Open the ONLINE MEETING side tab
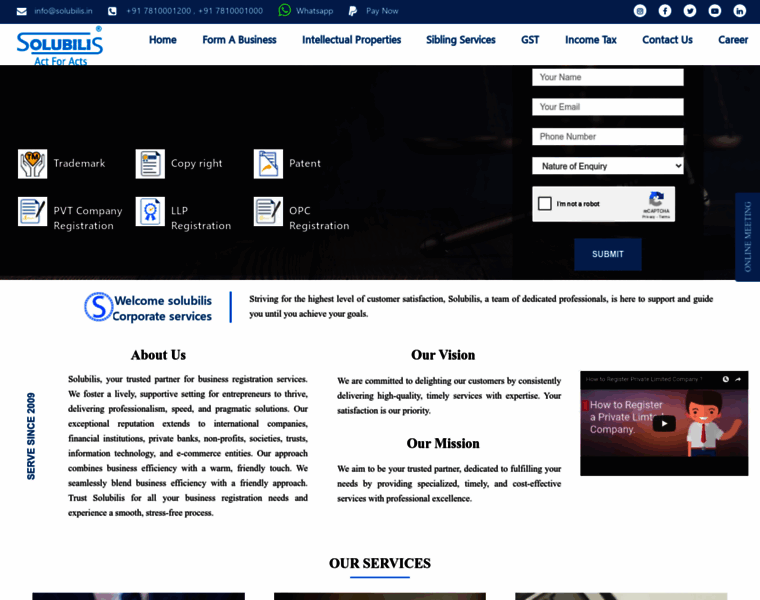This screenshot has height=600, width=760. [x=747, y=237]
